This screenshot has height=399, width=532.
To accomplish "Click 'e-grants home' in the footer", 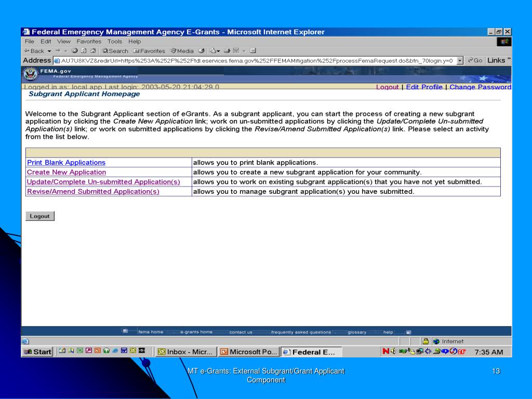I will click(196, 332).
